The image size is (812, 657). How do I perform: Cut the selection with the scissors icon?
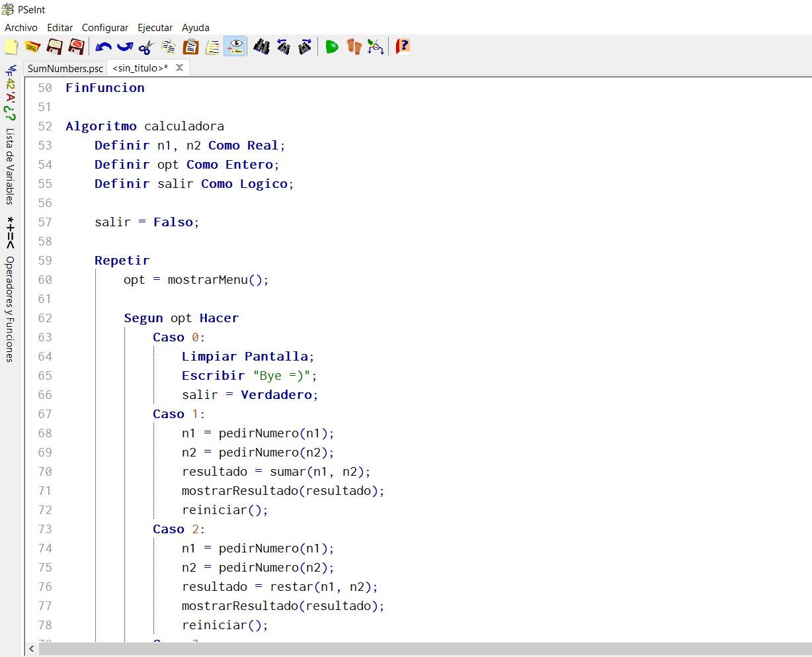[147, 46]
